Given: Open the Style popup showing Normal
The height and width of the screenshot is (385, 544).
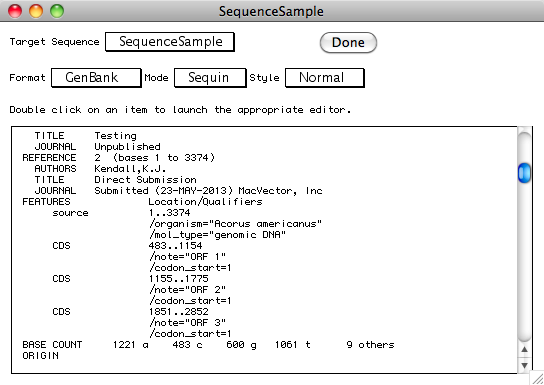Looking at the screenshot, I should [x=324, y=78].
